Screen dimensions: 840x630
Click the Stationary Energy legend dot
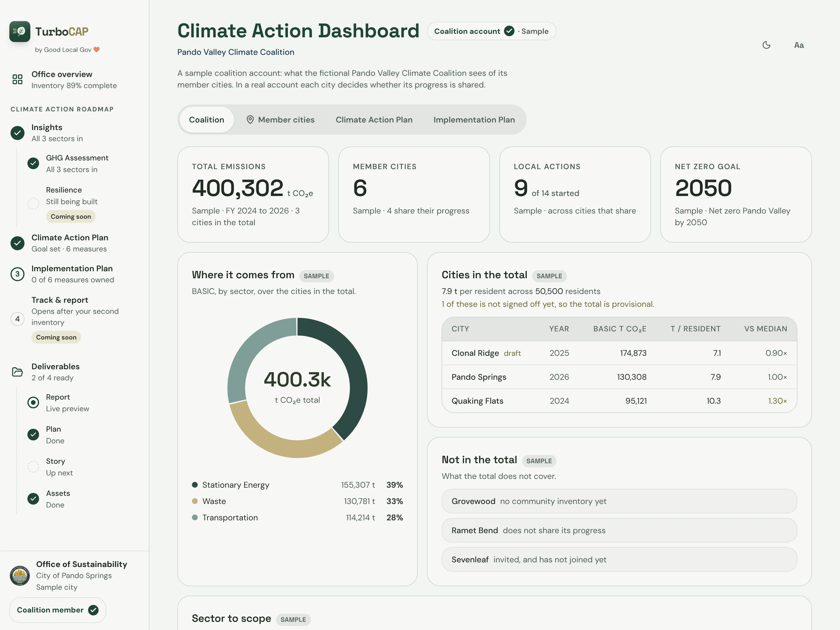click(x=195, y=484)
